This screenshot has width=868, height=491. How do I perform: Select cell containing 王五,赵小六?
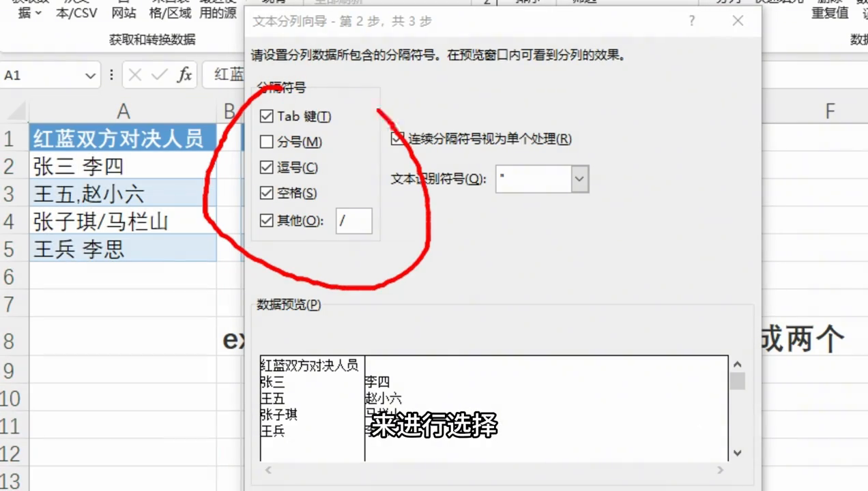(123, 194)
